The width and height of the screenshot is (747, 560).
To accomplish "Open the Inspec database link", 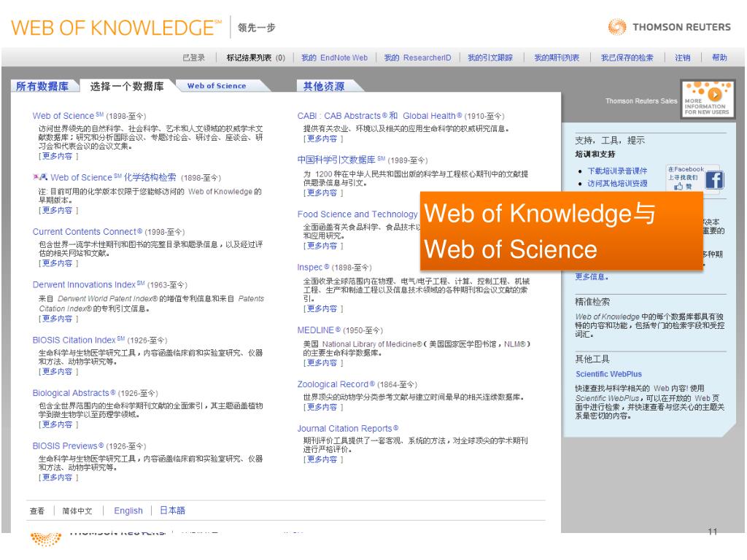I will pos(313,267).
